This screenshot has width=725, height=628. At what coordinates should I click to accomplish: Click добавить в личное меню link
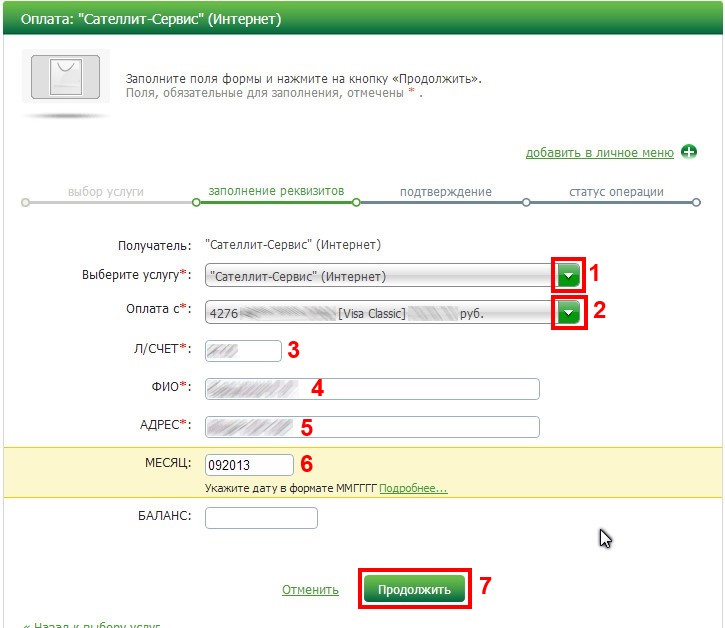[x=600, y=153]
